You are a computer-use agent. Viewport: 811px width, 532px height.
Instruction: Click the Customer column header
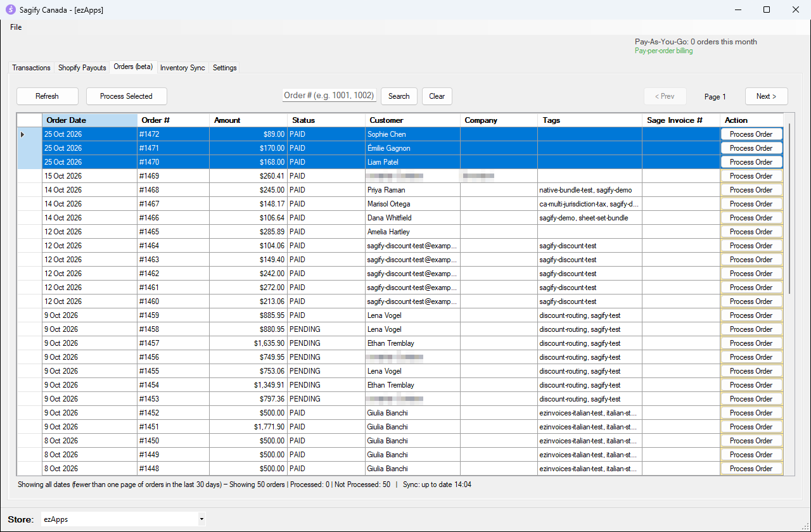pos(412,120)
